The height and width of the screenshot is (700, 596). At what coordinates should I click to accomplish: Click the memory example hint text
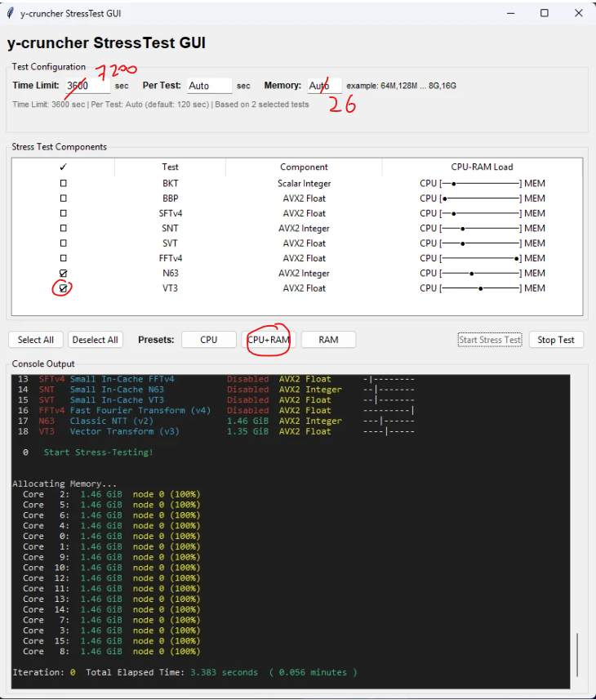click(401, 86)
